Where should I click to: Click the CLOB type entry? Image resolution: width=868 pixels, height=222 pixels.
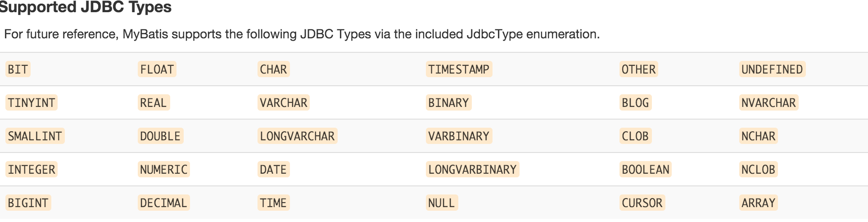coord(635,136)
